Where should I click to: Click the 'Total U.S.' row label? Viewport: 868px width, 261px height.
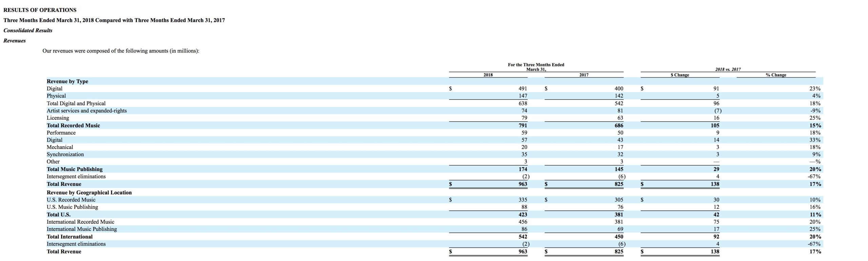(59, 215)
